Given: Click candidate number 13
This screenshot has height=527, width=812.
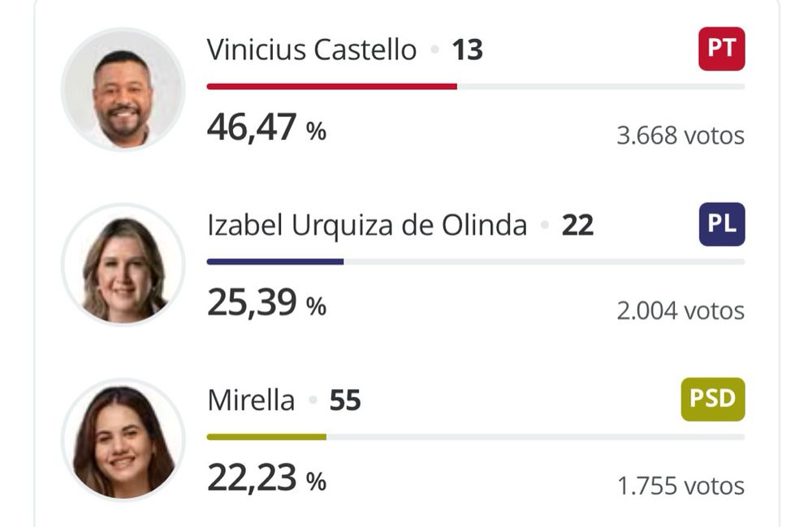Looking at the screenshot, I should 468,50.
